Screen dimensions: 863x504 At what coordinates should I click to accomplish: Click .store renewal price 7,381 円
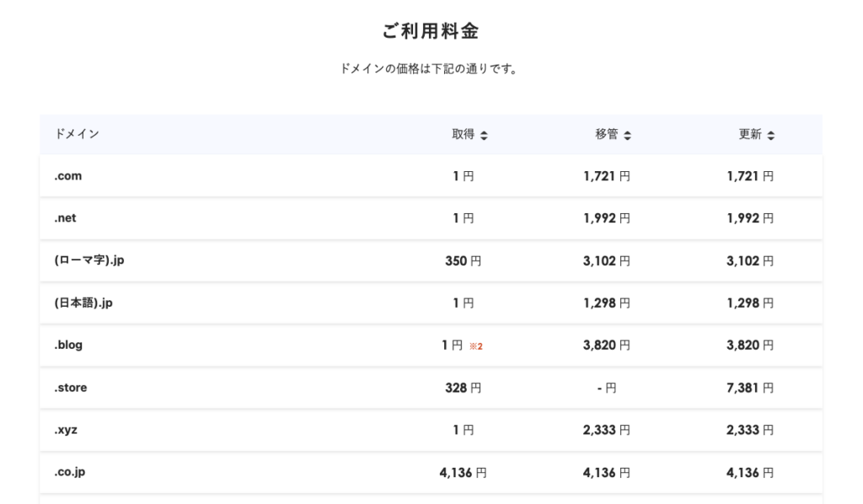pos(750,388)
